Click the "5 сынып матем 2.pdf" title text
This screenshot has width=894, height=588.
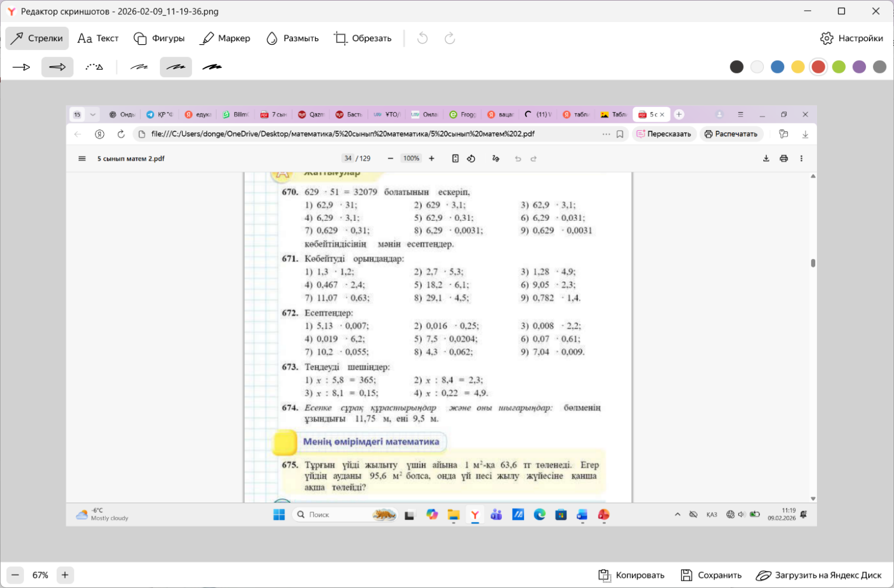coord(131,159)
